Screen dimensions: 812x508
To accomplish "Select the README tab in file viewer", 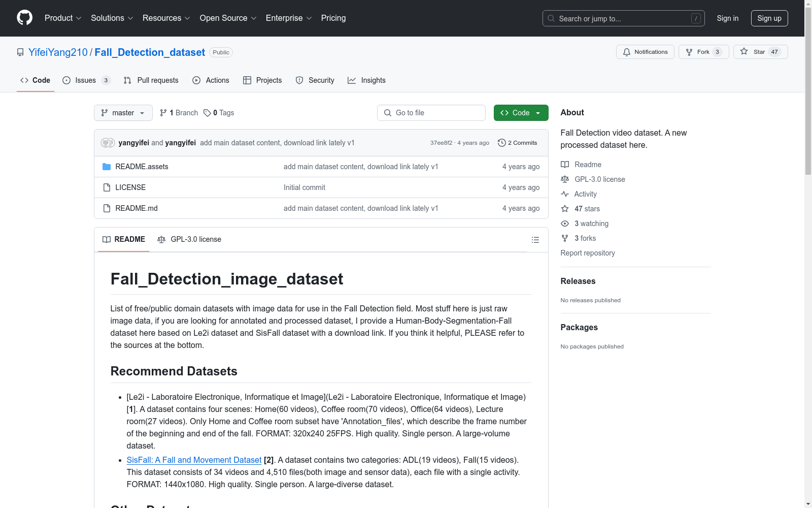I will click(x=124, y=239).
